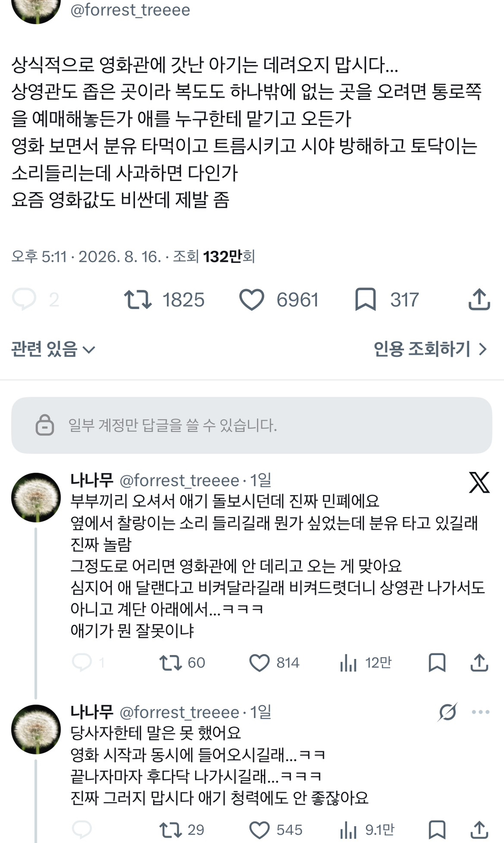Like the second reply with 545 hearts
Image resolution: width=504 pixels, height=843 pixels.
click(259, 830)
